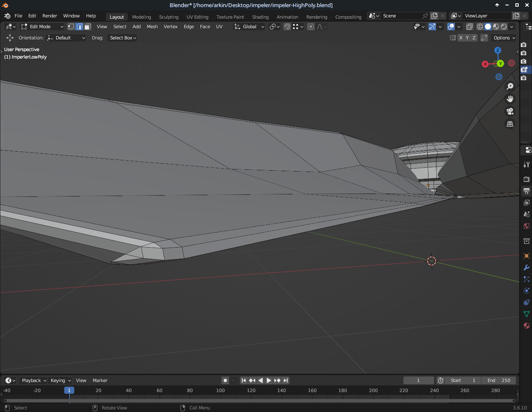The height and width of the screenshot is (412, 532).
Task: Click the pin scene icon
Action: pos(425,16)
